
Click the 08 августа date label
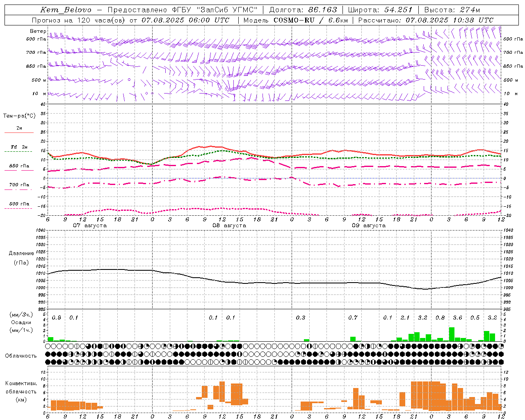229,226
